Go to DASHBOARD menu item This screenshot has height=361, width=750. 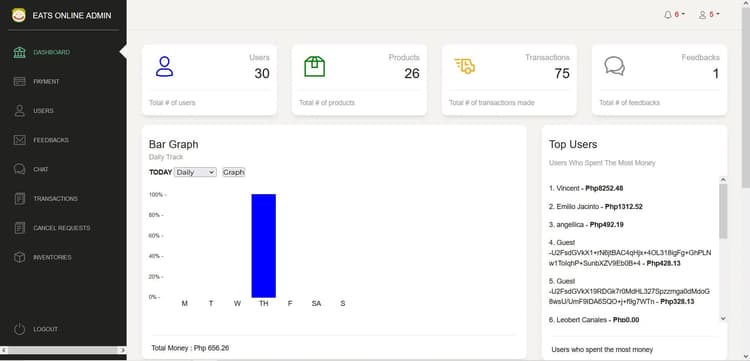click(52, 52)
